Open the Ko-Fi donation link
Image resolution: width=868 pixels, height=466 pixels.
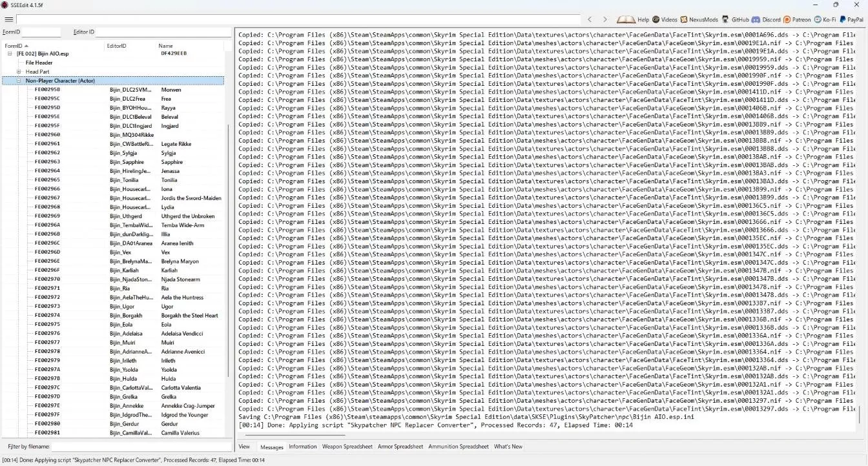825,19
